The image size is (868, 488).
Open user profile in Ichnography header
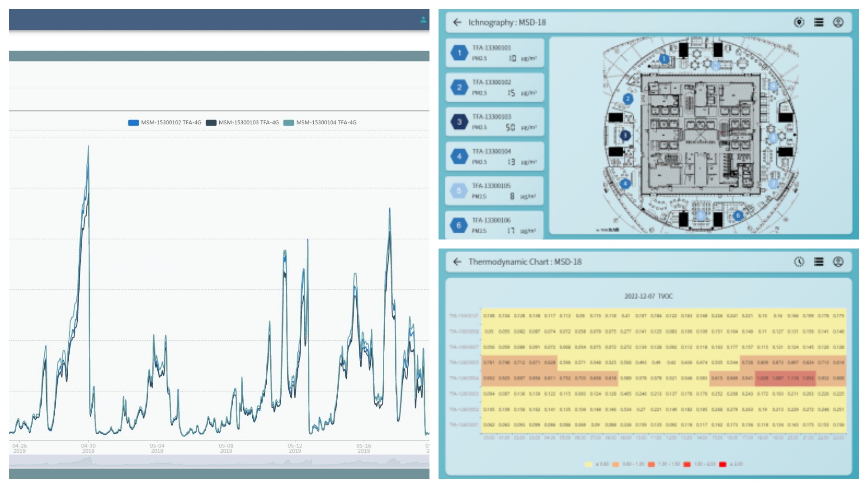pyautogui.click(x=838, y=22)
